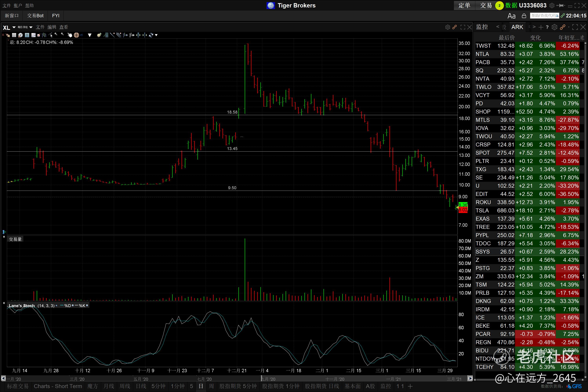Open the 账户 menu
588x392 pixels.
tap(18, 5)
